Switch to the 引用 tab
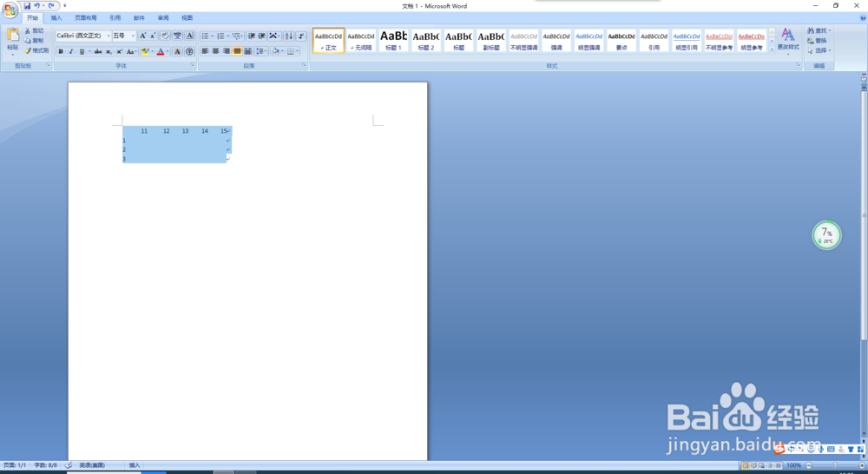This screenshot has height=474, width=868. pyautogui.click(x=115, y=17)
